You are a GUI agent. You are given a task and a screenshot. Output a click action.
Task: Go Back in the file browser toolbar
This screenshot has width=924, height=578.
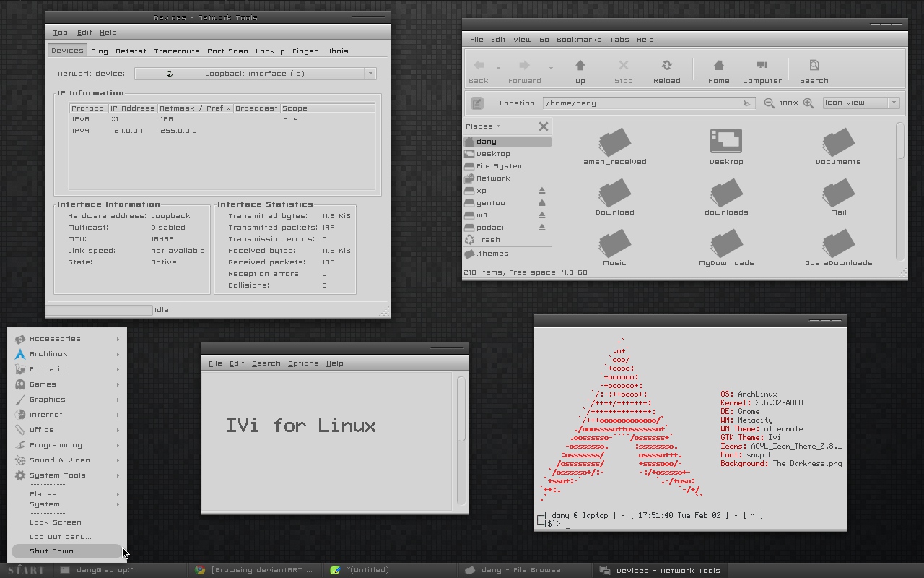pos(479,72)
